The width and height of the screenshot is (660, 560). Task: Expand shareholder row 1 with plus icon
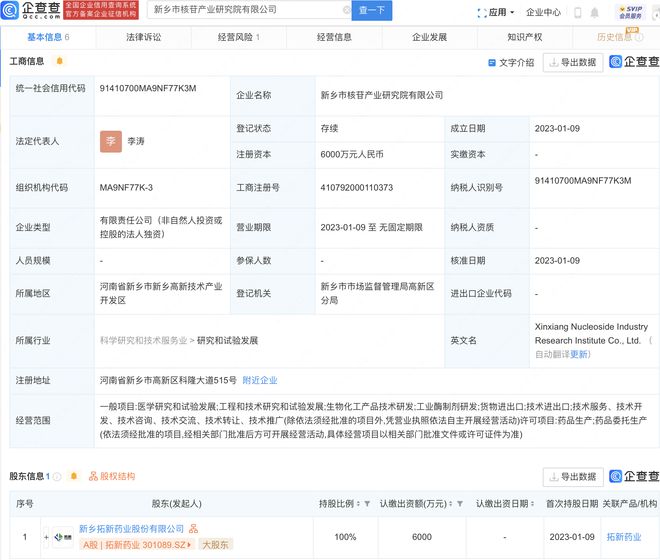click(x=46, y=537)
